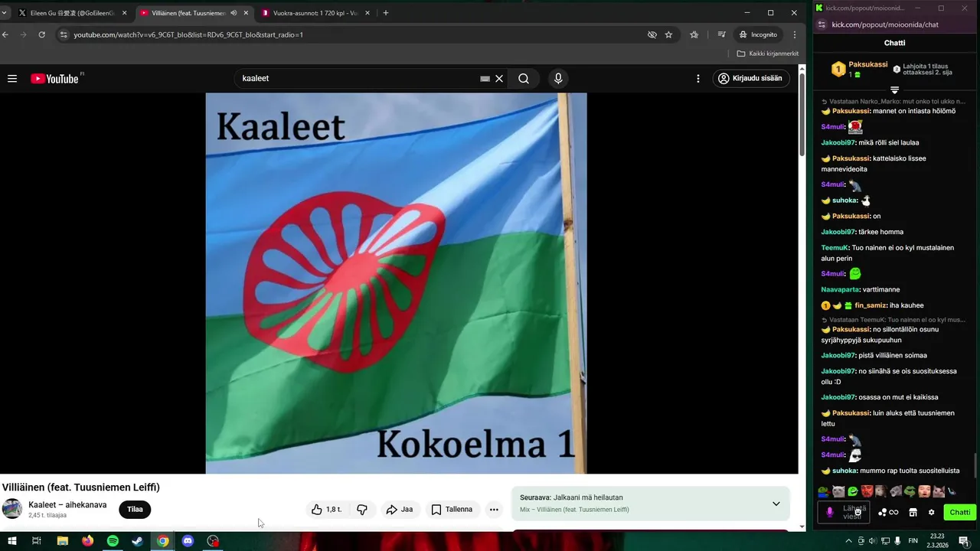Click the Lähetä viesti chat input
This screenshot has height=551, width=980.
pyautogui.click(x=843, y=512)
